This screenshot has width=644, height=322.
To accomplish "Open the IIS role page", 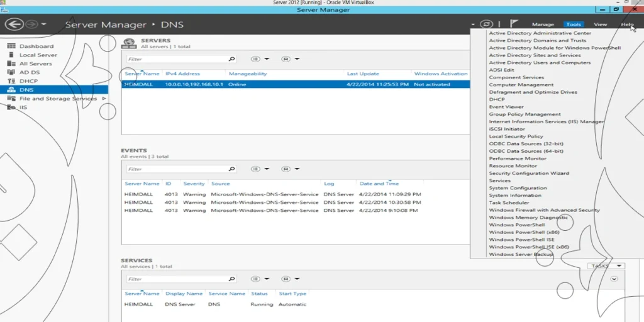I will 23,108.
